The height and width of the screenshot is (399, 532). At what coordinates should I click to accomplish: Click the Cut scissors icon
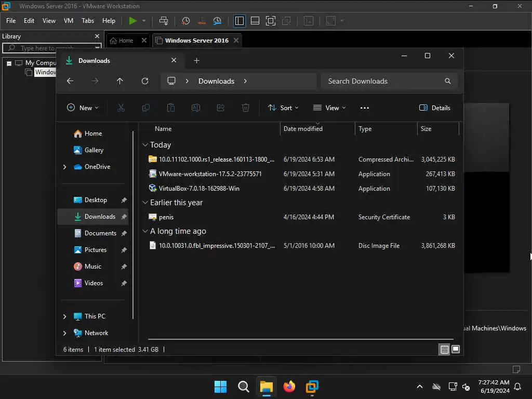pyautogui.click(x=121, y=108)
